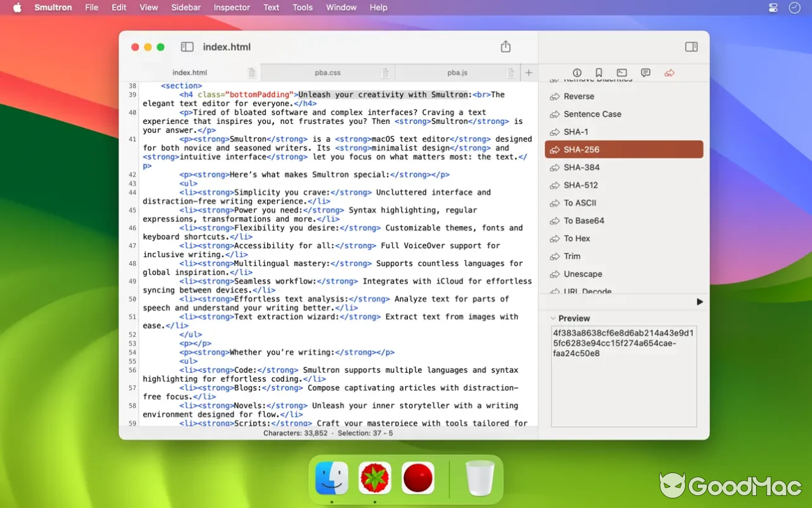The width and height of the screenshot is (812, 508).
Task: Open the Inspector menu
Action: [231, 8]
